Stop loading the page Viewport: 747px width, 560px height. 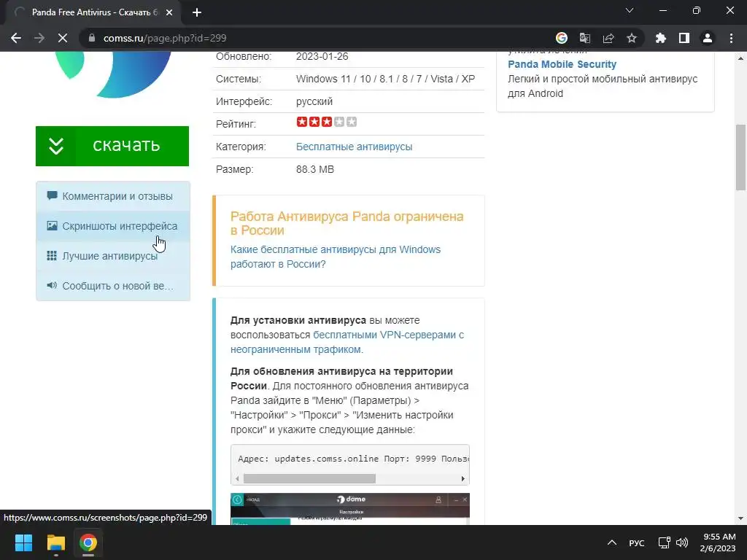click(x=63, y=38)
